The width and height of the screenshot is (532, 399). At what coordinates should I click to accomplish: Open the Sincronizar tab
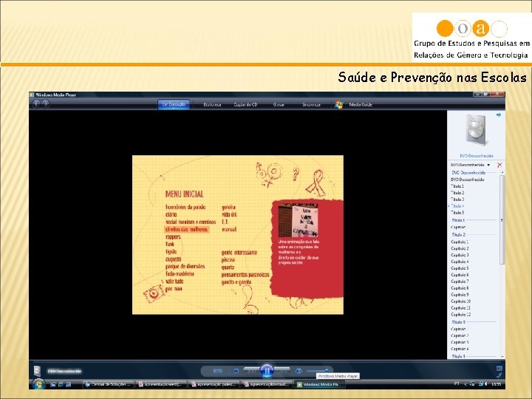(x=312, y=104)
